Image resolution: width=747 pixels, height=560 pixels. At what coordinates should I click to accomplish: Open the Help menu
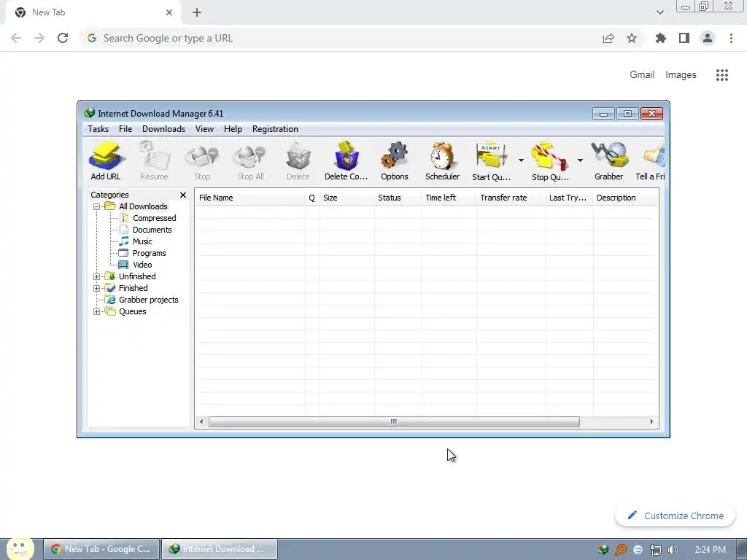(x=233, y=129)
